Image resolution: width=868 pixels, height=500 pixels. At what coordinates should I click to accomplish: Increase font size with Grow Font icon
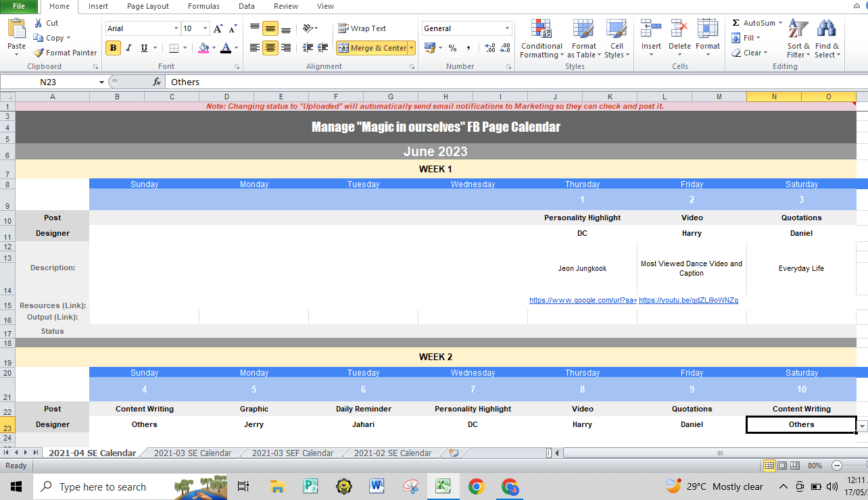pyautogui.click(x=218, y=28)
